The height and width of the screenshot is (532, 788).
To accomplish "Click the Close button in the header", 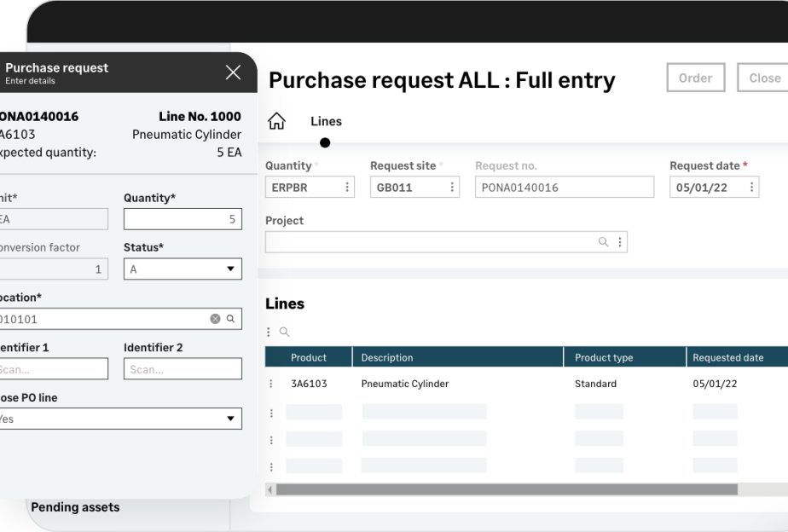I will (x=764, y=78).
